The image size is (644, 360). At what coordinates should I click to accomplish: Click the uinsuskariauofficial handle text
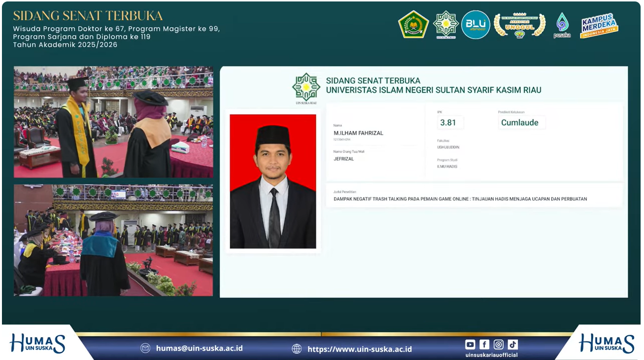coord(491,355)
